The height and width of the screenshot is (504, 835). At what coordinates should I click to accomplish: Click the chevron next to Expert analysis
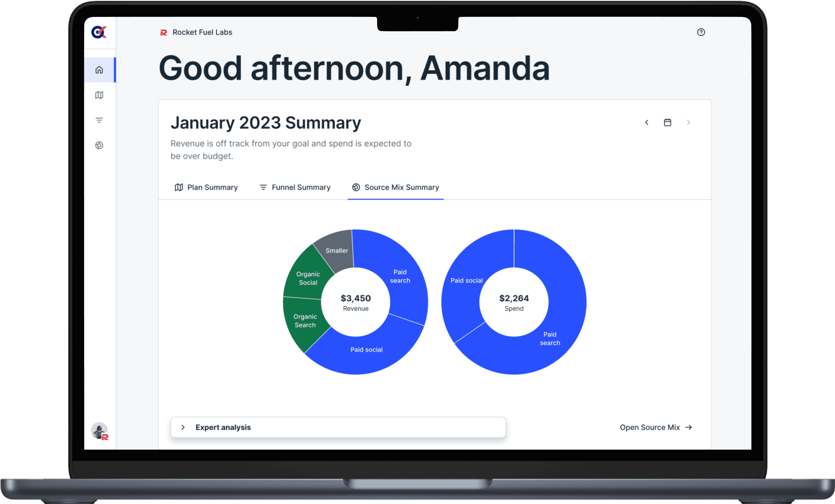point(183,427)
